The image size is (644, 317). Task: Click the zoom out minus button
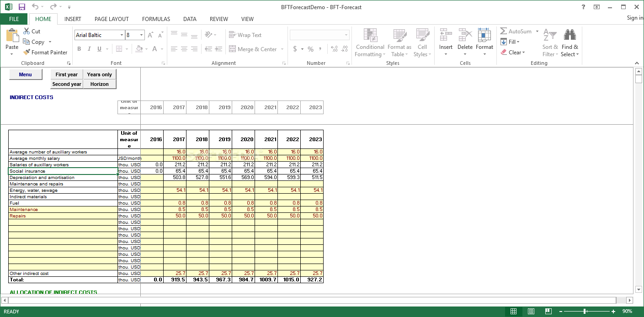[x=561, y=311]
